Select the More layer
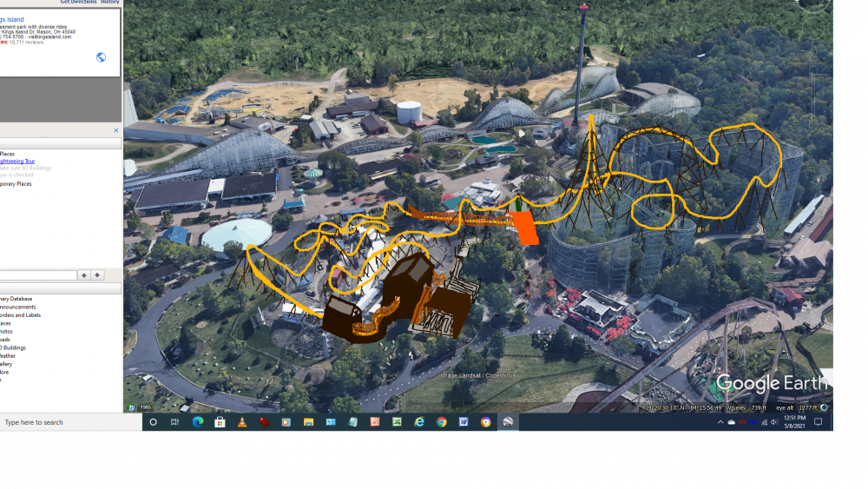Image resolution: width=868 pixels, height=489 pixels. point(4,372)
